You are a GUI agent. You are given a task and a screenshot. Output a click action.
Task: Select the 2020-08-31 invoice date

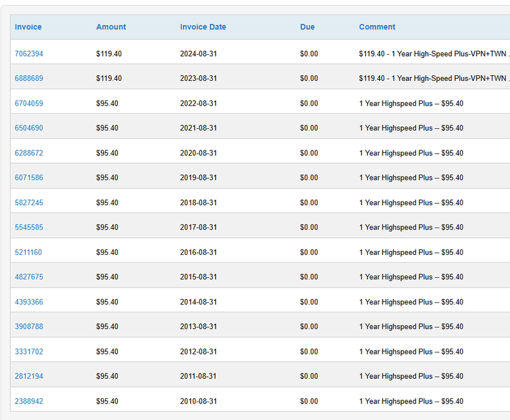198,153
